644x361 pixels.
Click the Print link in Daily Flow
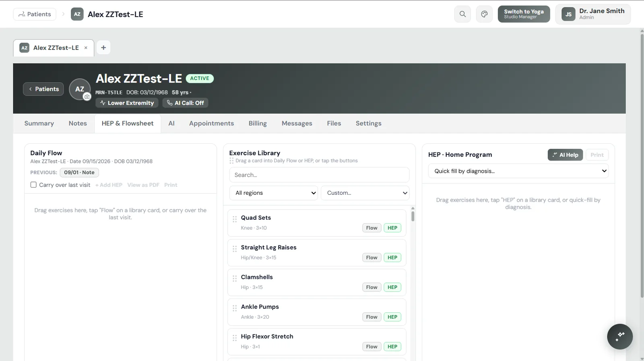coord(171,185)
